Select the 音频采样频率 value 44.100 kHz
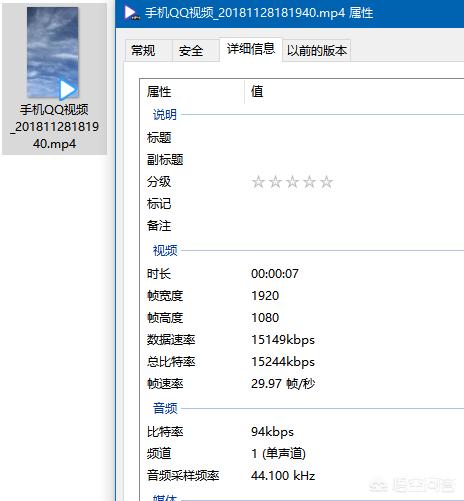 [x=283, y=476]
